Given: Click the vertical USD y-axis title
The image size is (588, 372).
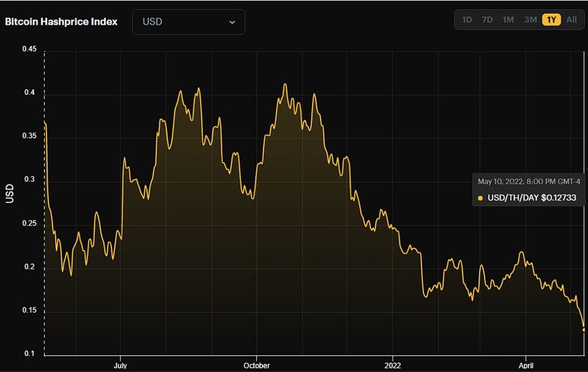Looking at the screenshot, I should [10, 193].
